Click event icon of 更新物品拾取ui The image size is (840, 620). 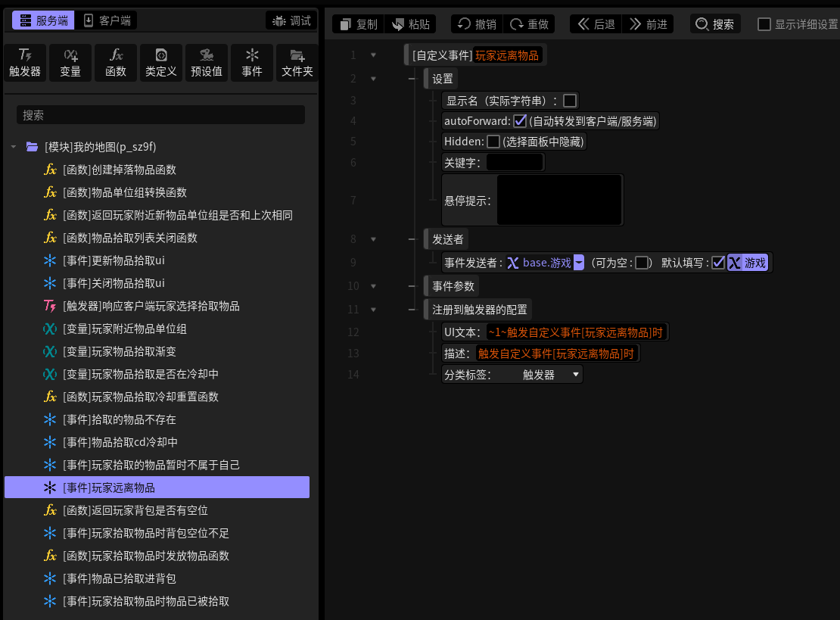coord(50,260)
